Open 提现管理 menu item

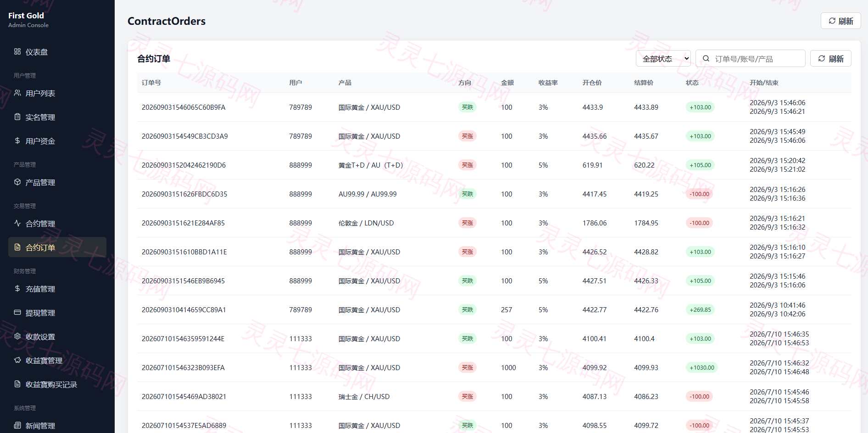pos(57,313)
